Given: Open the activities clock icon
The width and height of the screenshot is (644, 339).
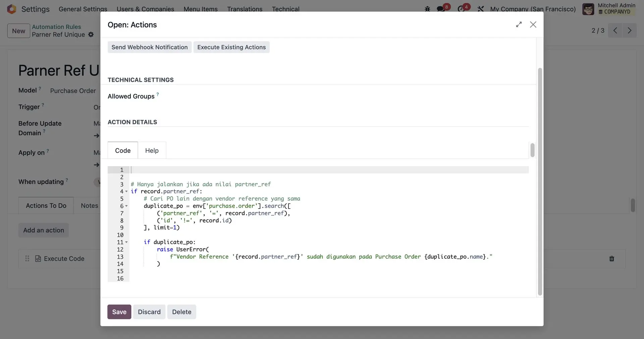Looking at the screenshot, I should coord(461,9).
